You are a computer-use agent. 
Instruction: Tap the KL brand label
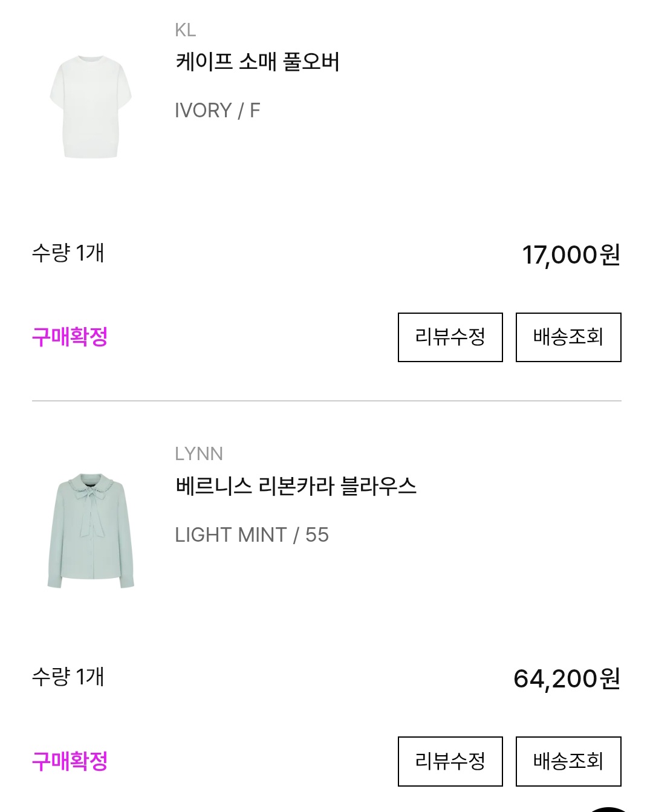click(x=185, y=30)
